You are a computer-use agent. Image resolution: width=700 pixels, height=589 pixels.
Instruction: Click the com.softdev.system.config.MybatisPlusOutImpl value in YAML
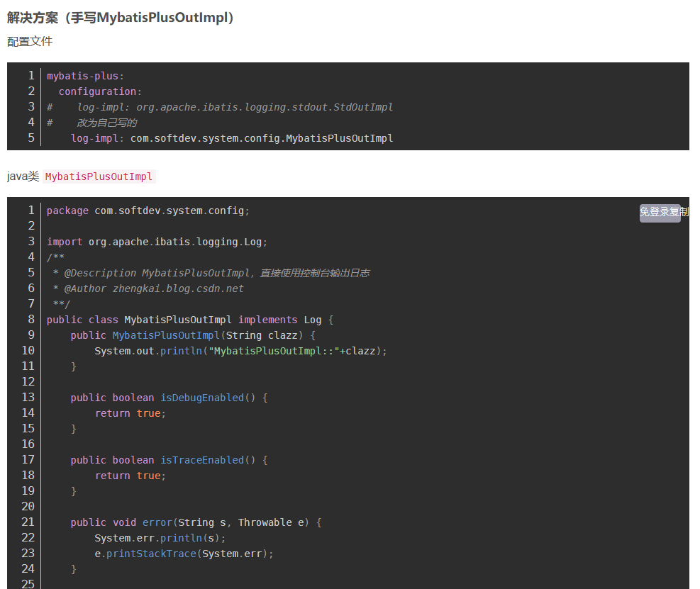[x=261, y=138]
